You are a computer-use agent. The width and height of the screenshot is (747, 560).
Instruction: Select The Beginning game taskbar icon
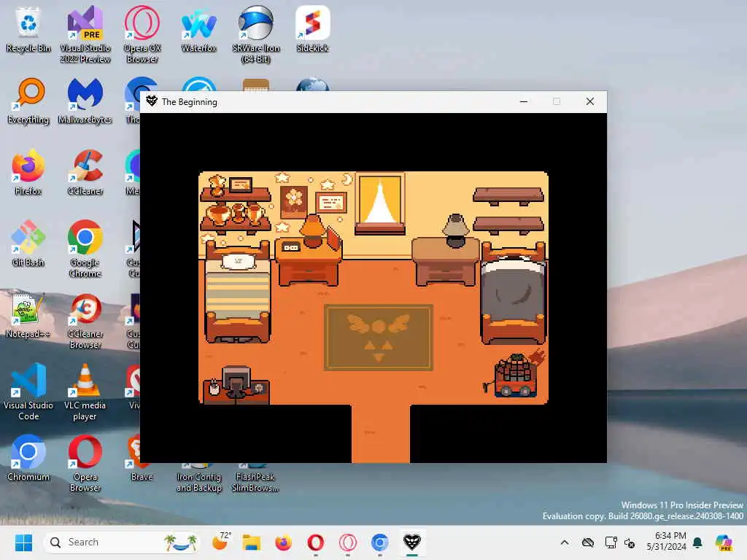click(x=412, y=542)
